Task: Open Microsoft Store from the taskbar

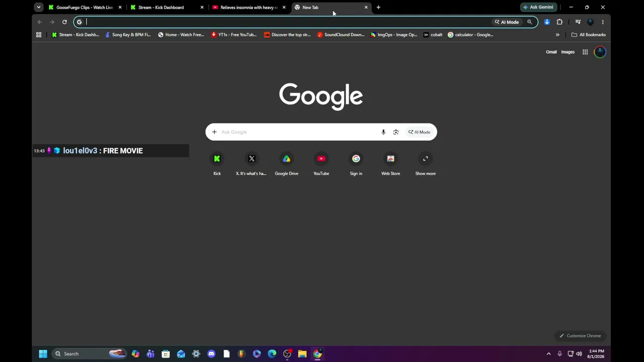Action: click(x=166, y=354)
